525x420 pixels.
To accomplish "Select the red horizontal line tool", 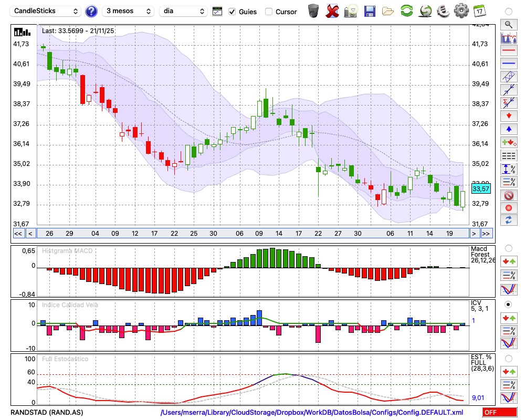I will coord(508,51).
